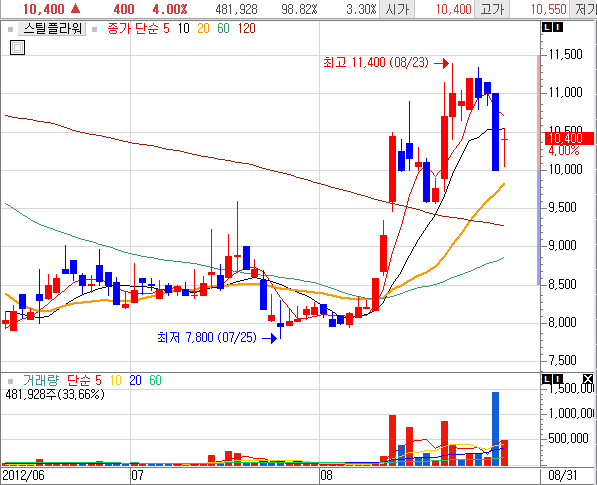Click the volume panel LI scale icon

(x=552, y=379)
